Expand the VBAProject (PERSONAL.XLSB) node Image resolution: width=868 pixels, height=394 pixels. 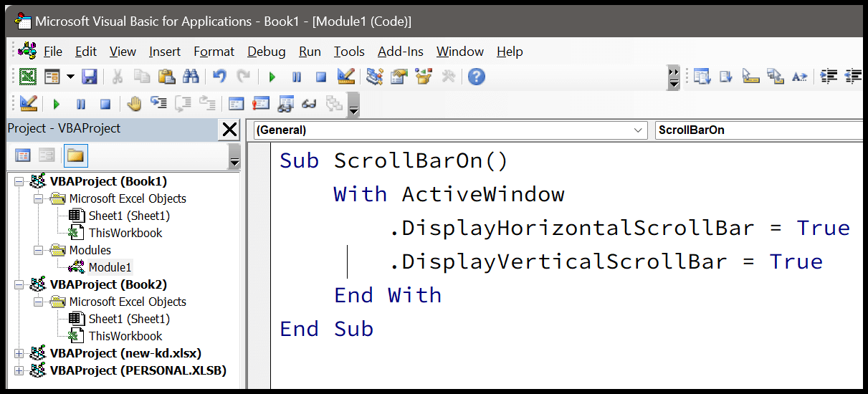pyautogui.click(x=19, y=370)
